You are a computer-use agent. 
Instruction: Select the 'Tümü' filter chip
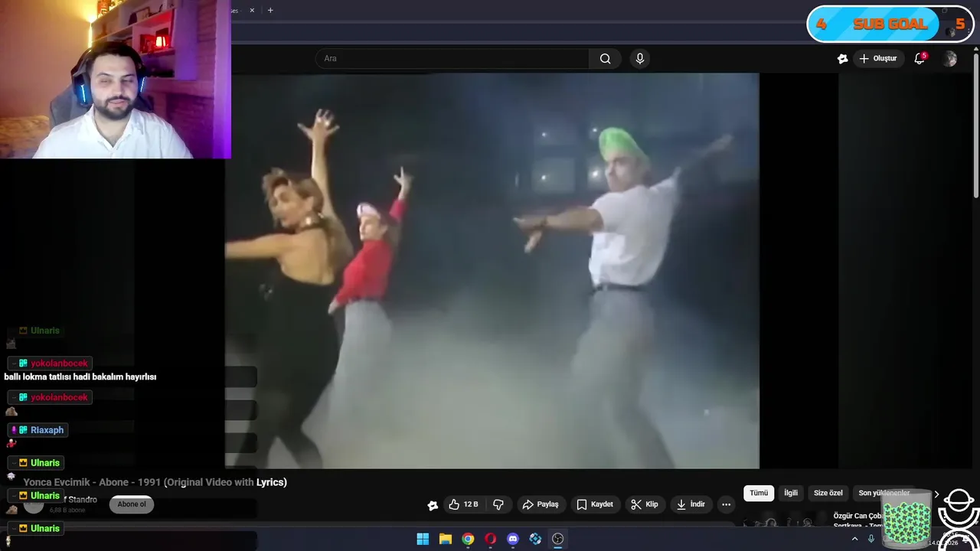point(759,494)
